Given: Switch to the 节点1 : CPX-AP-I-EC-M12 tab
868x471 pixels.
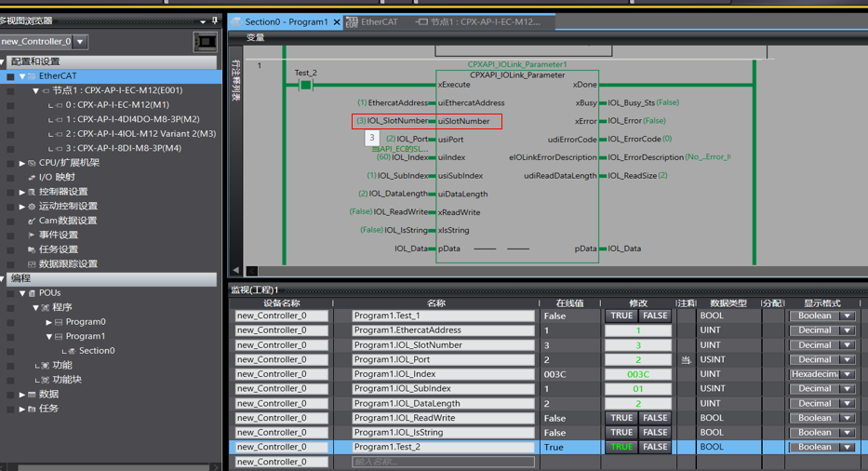Looking at the screenshot, I should (485, 21).
